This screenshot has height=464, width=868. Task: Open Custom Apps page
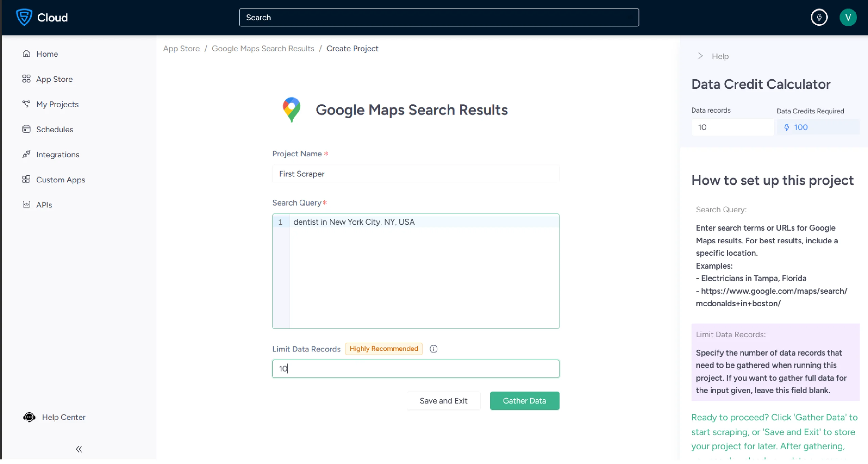click(60, 180)
